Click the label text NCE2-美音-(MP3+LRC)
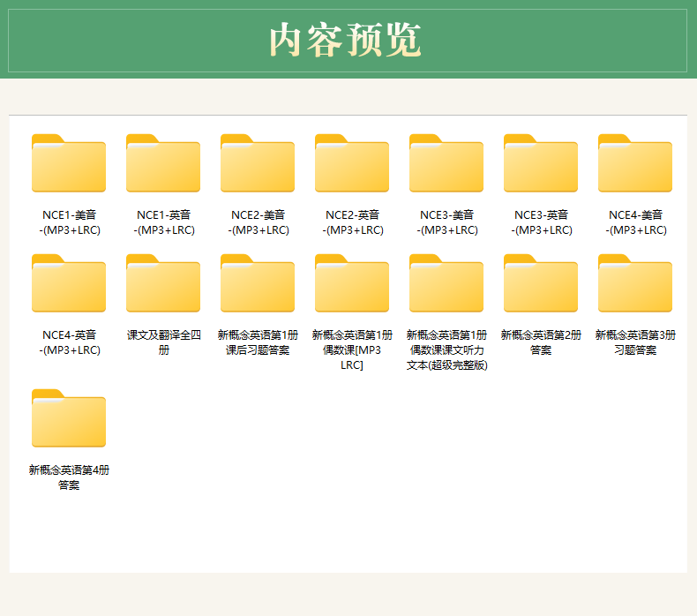Viewport: 697px width, 616px height. tap(259, 222)
